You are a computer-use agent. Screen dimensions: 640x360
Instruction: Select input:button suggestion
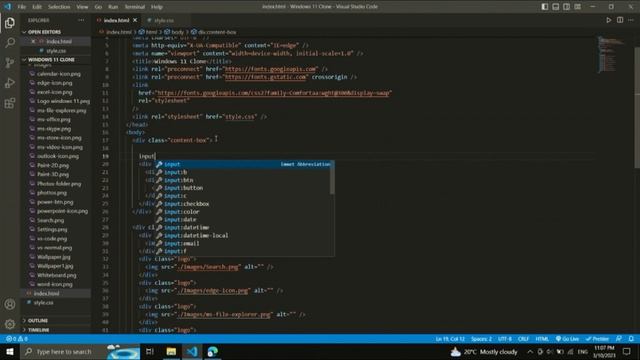click(x=244, y=188)
